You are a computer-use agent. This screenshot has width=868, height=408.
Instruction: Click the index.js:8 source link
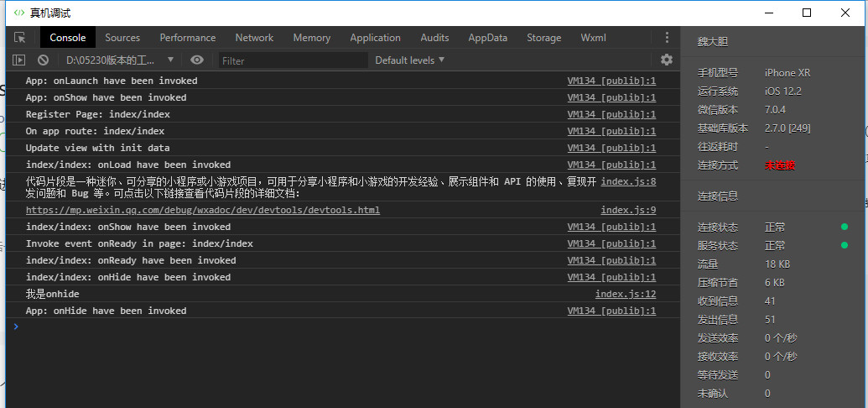(628, 181)
